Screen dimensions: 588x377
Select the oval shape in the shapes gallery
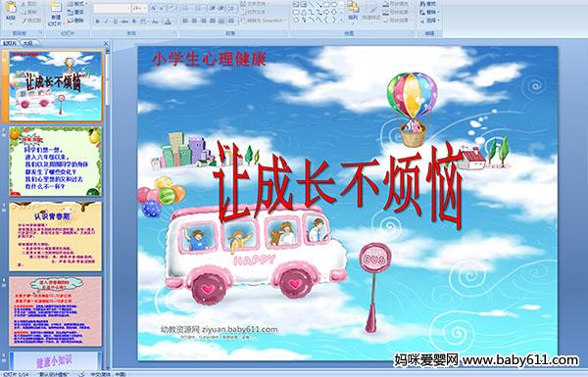[333, 5]
